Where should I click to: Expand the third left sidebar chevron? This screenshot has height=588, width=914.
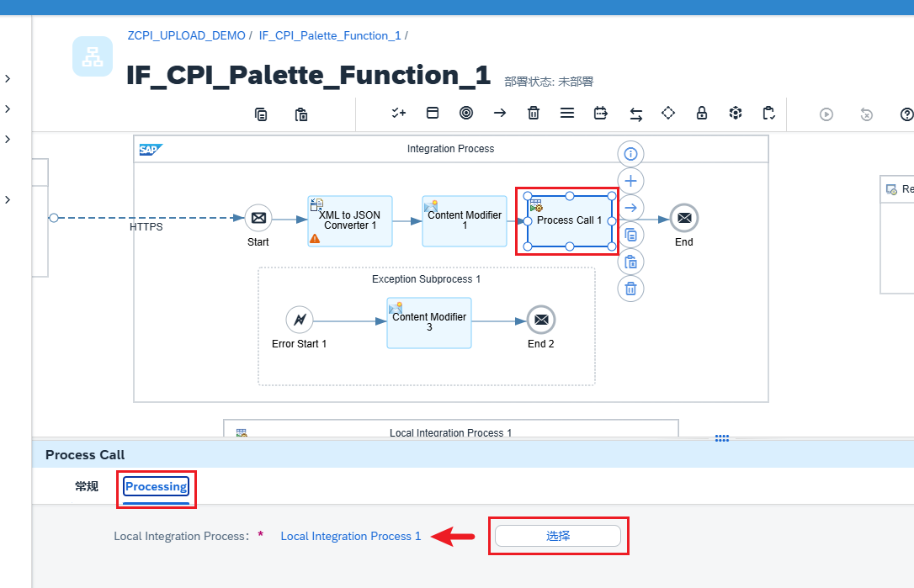8,140
